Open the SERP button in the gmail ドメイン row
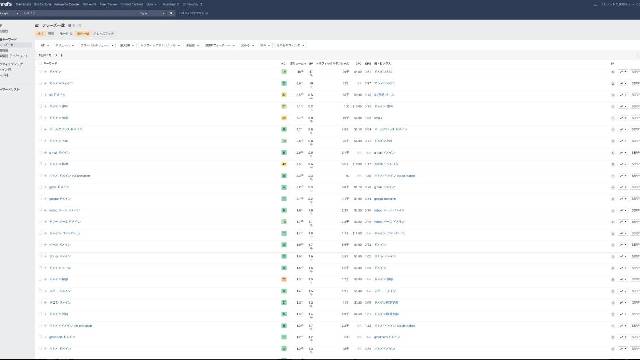640x360 pixels. click(x=636, y=153)
